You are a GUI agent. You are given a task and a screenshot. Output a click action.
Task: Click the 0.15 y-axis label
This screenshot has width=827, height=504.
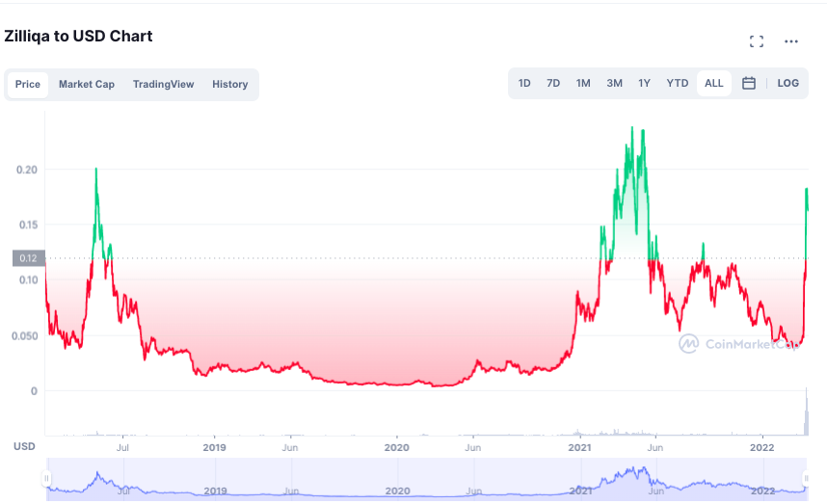pyautogui.click(x=29, y=225)
